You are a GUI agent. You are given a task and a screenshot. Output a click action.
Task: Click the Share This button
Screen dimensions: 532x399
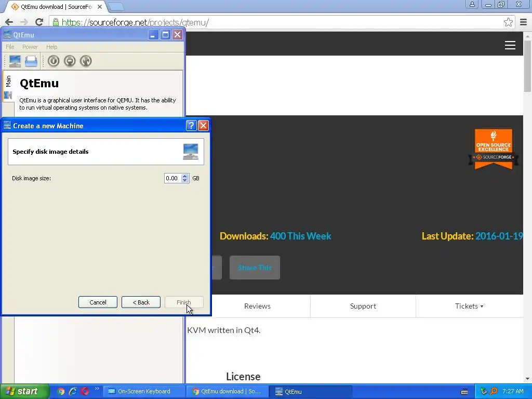click(x=255, y=268)
